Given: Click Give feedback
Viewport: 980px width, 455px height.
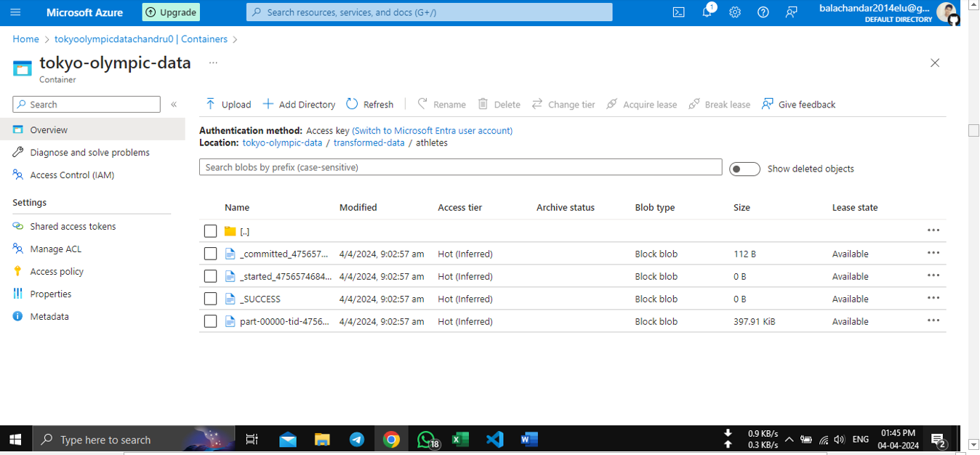Looking at the screenshot, I should point(798,105).
